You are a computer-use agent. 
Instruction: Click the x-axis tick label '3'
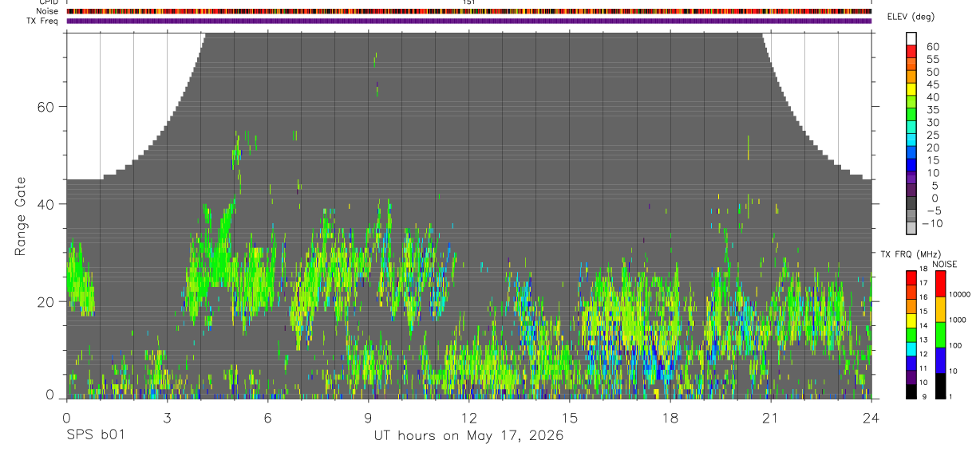point(167,417)
